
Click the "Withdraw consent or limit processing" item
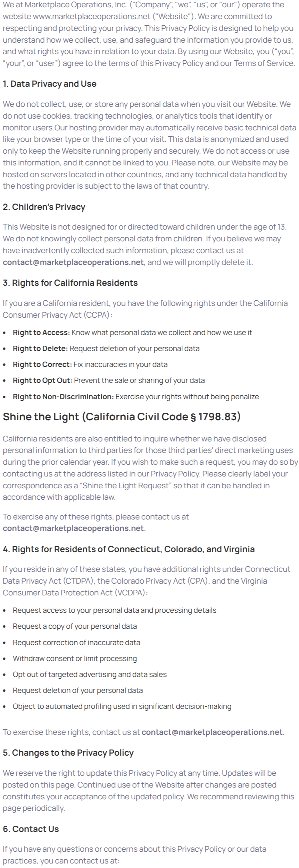click(x=75, y=658)
